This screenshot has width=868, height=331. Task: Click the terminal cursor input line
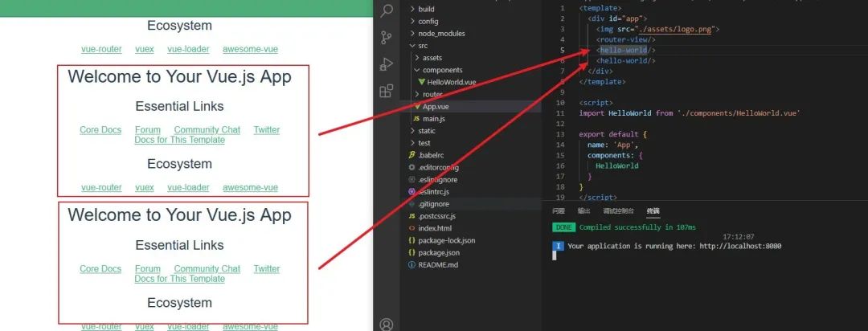[554, 255]
